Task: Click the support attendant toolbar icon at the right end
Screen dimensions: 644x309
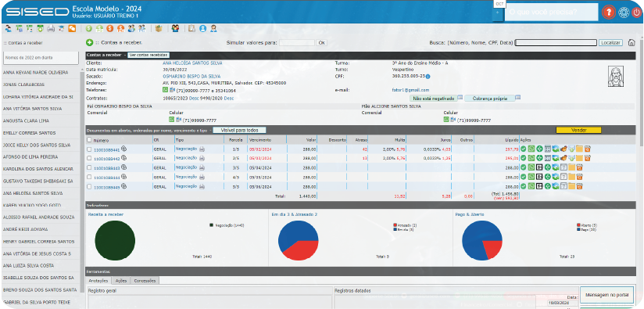Action: (213, 29)
